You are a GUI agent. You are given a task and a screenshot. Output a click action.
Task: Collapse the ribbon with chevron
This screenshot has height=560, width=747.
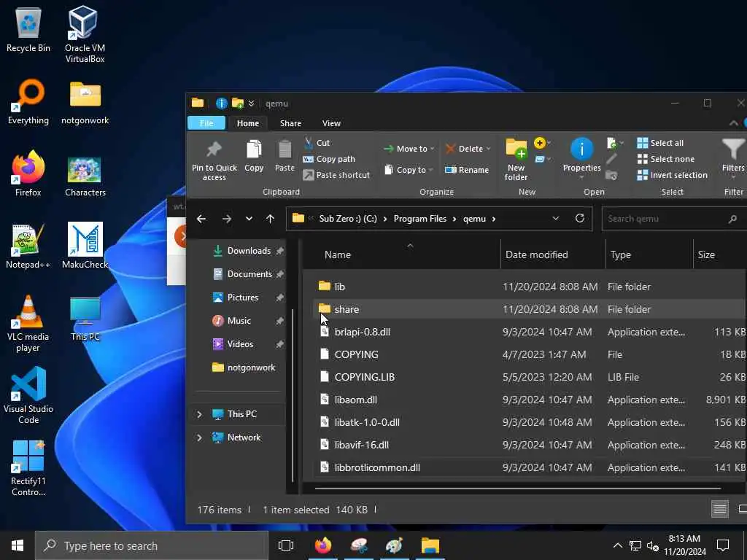tap(734, 122)
